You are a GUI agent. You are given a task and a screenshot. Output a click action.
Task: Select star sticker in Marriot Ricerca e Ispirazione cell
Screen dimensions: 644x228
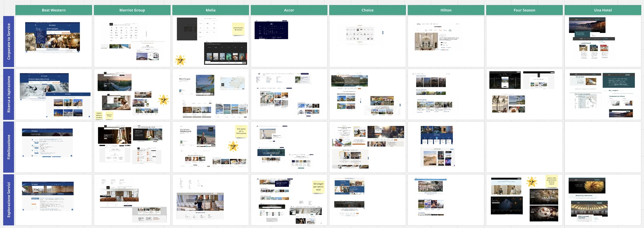pyautogui.click(x=164, y=100)
